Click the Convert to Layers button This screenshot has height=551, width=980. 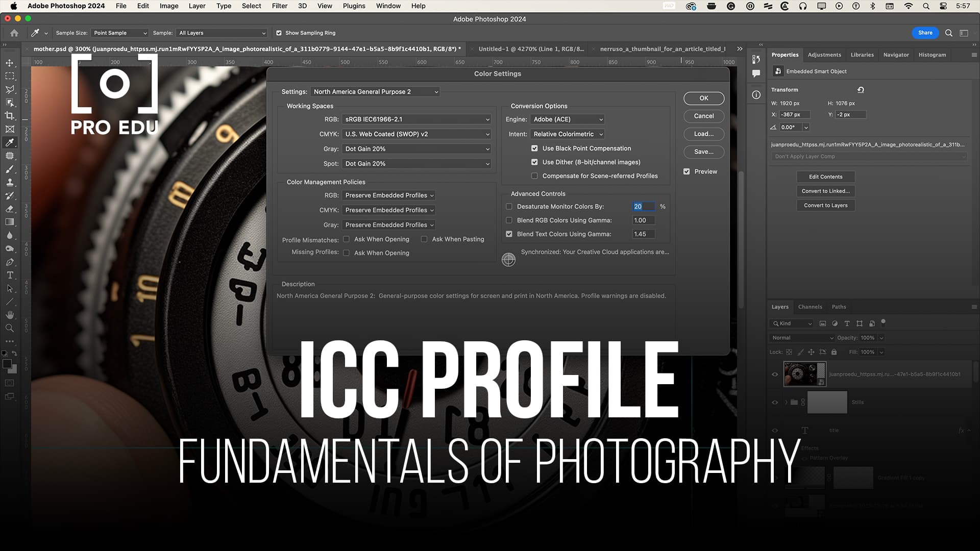(x=825, y=205)
